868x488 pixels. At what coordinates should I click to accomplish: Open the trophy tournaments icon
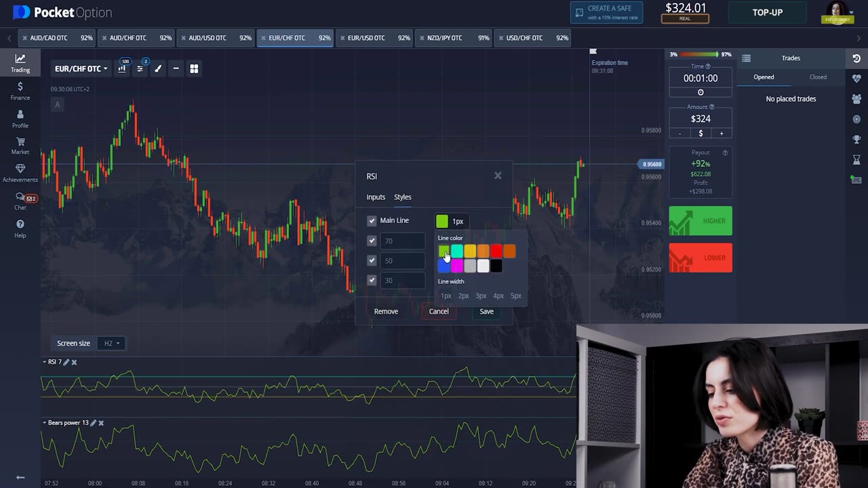point(856,140)
